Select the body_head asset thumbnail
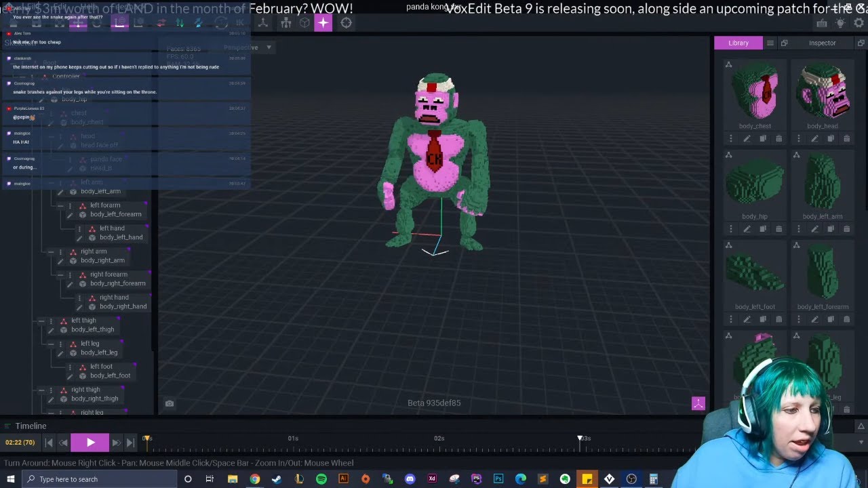 823,91
